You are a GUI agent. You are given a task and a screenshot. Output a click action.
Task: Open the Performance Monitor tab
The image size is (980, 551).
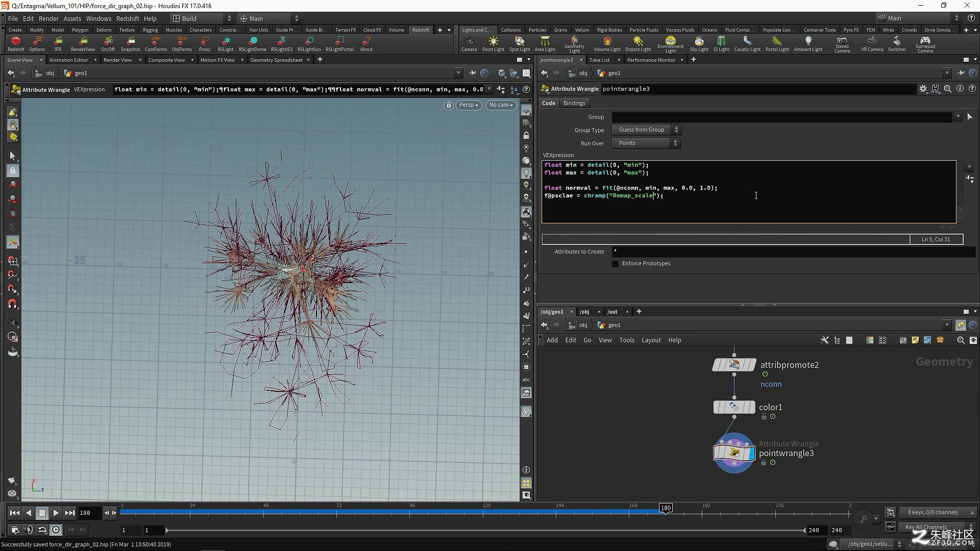pyautogui.click(x=651, y=60)
